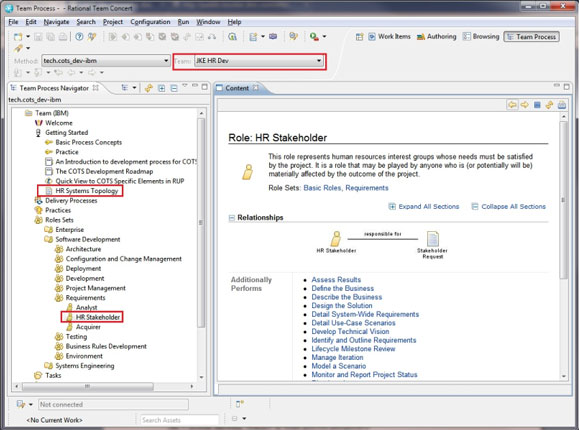Screen dimensions: 580x430
Task: Switch to the Browsing perspective
Action: coord(481,37)
